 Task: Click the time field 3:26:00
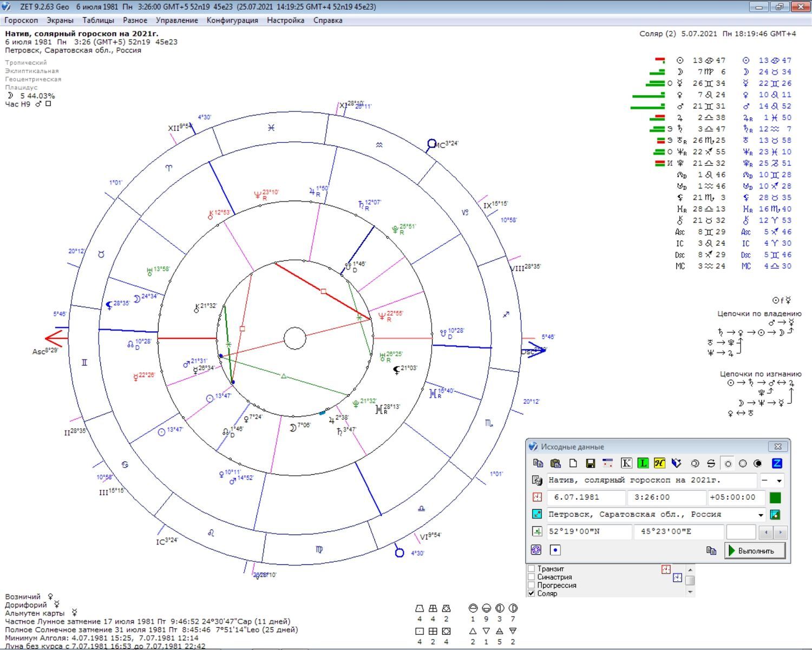click(x=667, y=497)
